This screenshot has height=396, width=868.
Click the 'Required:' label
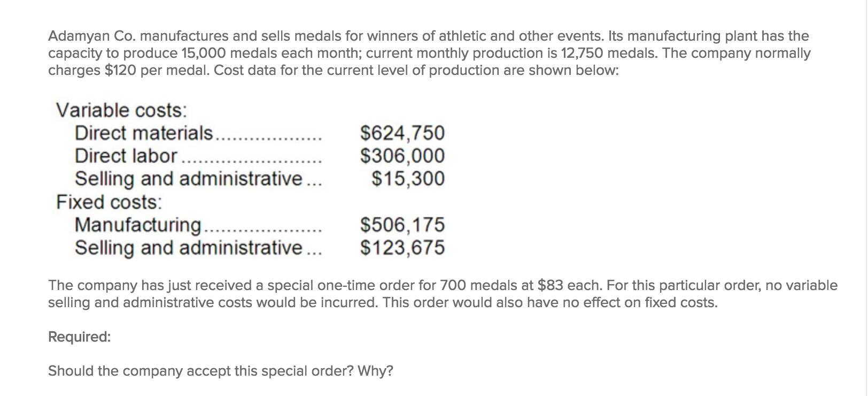(x=80, y=337)
